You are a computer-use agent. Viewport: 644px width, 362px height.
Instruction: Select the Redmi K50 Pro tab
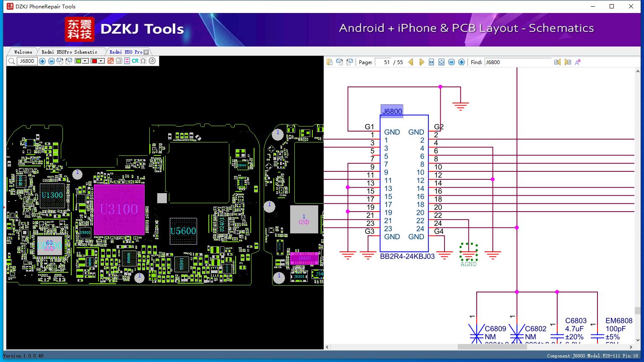tap(126, 52)
